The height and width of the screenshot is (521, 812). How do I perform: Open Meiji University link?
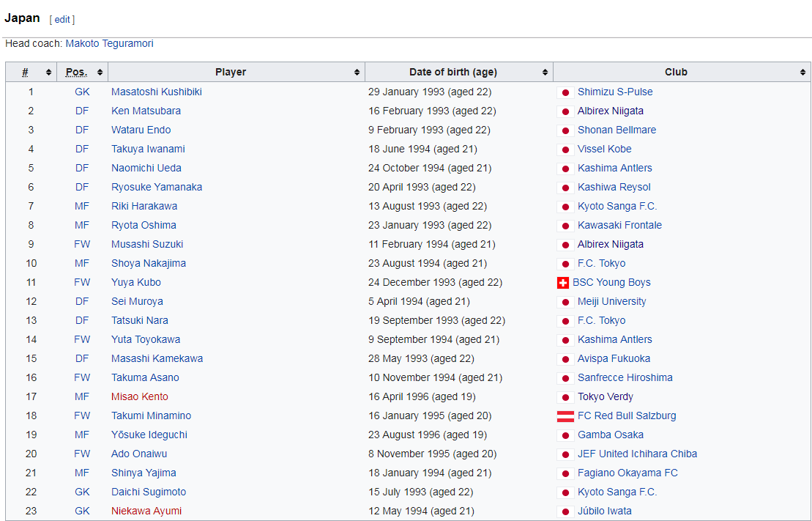point(612,301)
